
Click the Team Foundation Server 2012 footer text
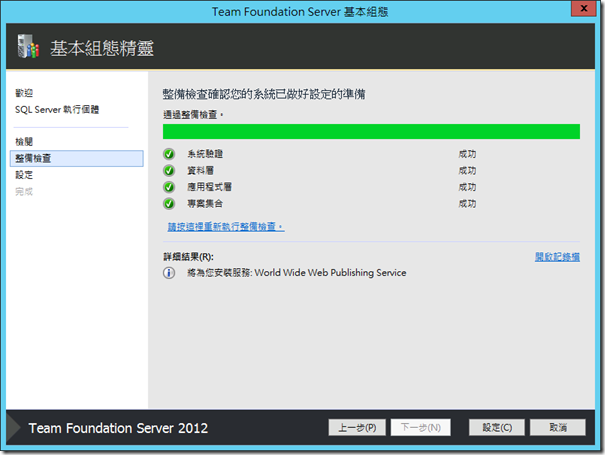pyautogui.click(x=118, y=428)
